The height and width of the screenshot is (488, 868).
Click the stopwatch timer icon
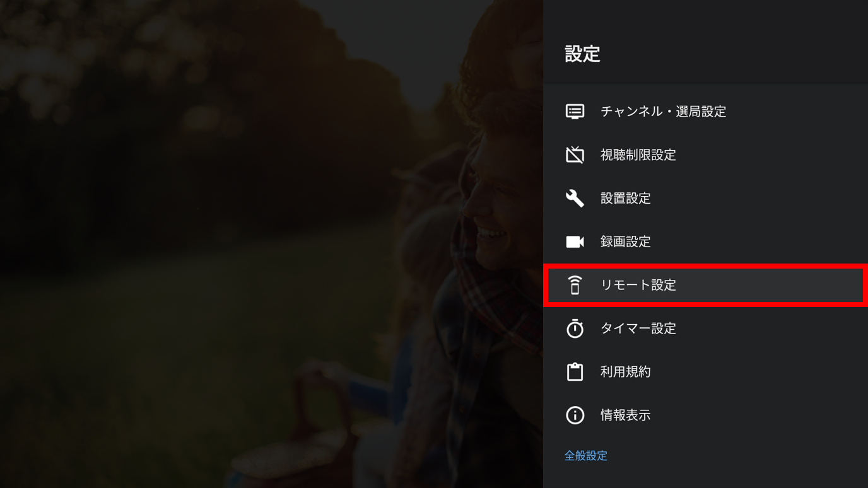tap(575, 328)
